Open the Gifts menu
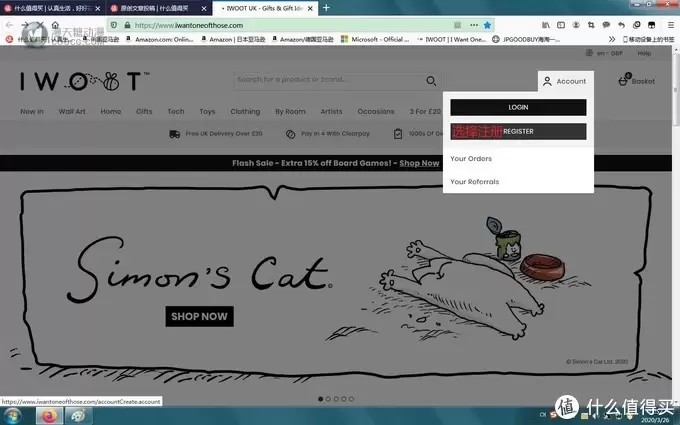This screenshot has height=425, width=680. (144, 111)
